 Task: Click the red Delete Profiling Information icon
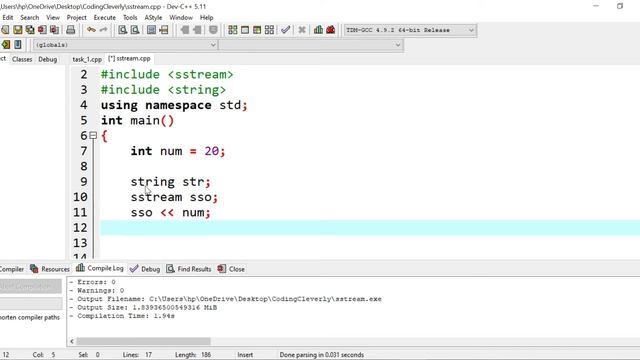click(331, 30)
